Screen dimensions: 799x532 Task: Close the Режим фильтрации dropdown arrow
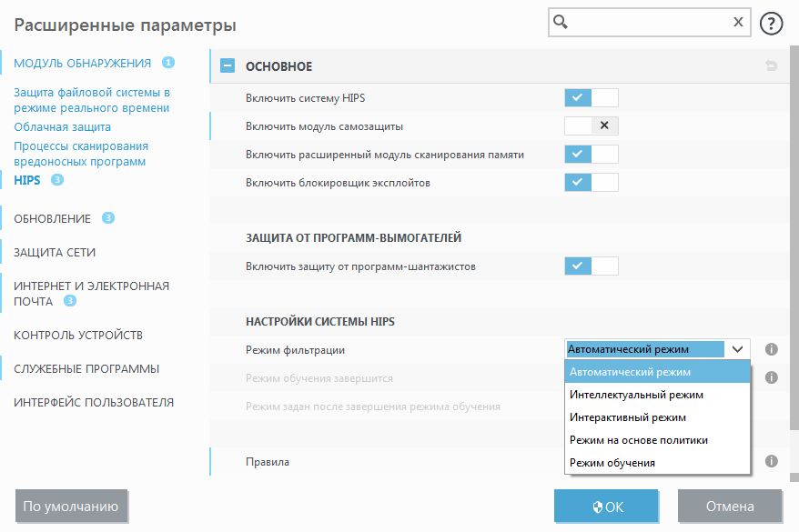point(737,349)
